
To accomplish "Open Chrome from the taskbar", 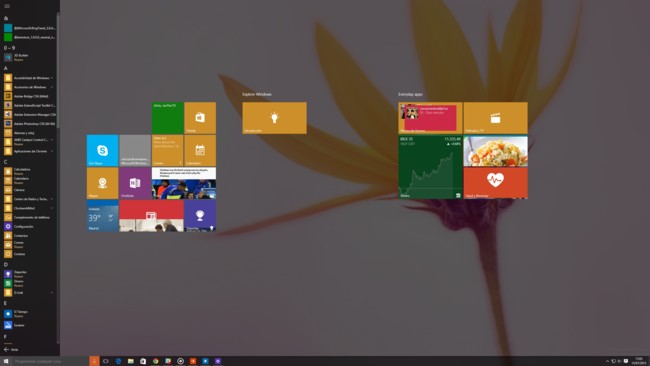I will point(155,361).
